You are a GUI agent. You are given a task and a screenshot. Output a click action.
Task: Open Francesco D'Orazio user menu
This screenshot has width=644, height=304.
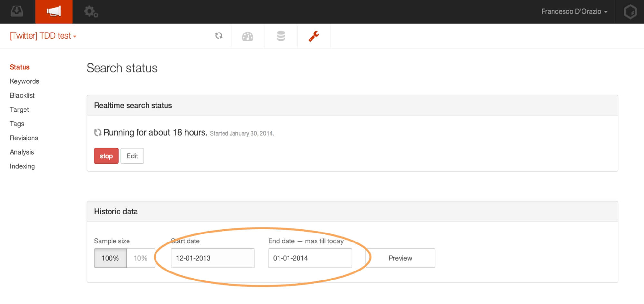pos(574,12)
